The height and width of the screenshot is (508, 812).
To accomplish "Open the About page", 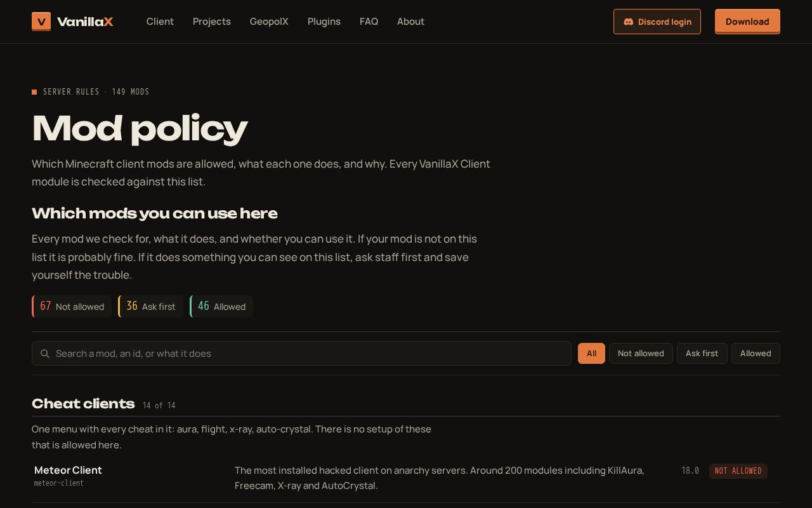I will point(410,22).
